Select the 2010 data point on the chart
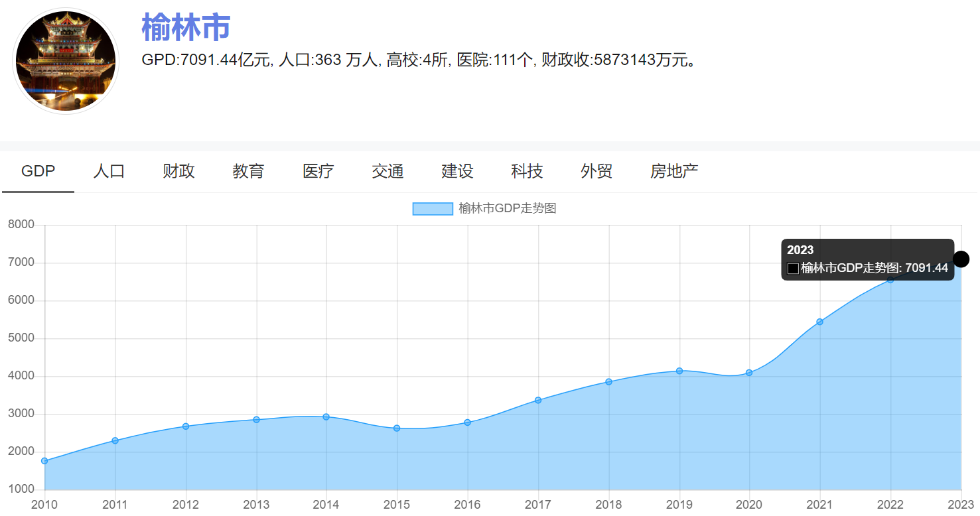The width and height of the screenshot is (980, 516). [x=44, y=460]
